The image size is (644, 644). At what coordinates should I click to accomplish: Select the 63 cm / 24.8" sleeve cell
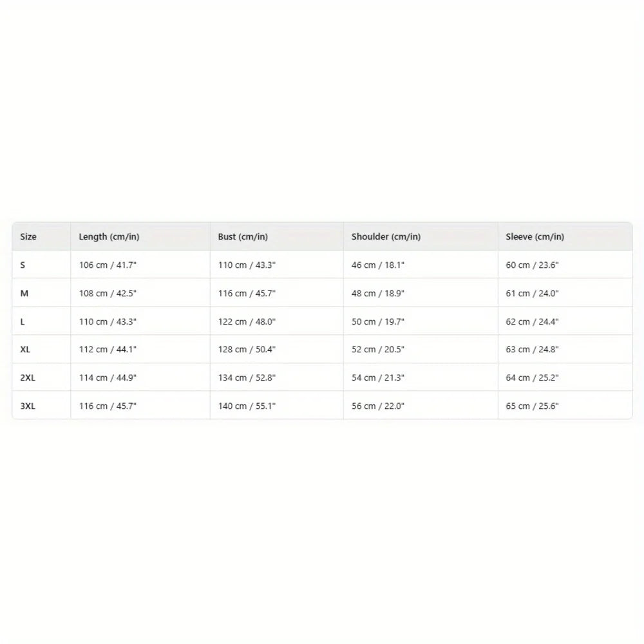[532, 349]
